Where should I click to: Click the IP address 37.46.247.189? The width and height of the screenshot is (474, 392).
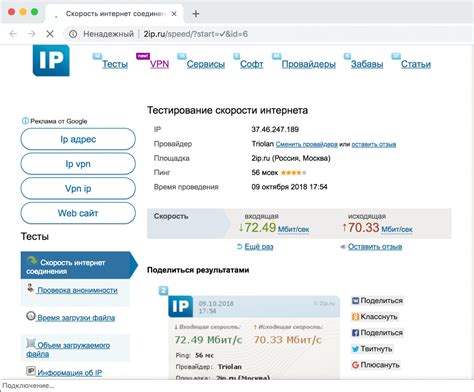[275, 129]
